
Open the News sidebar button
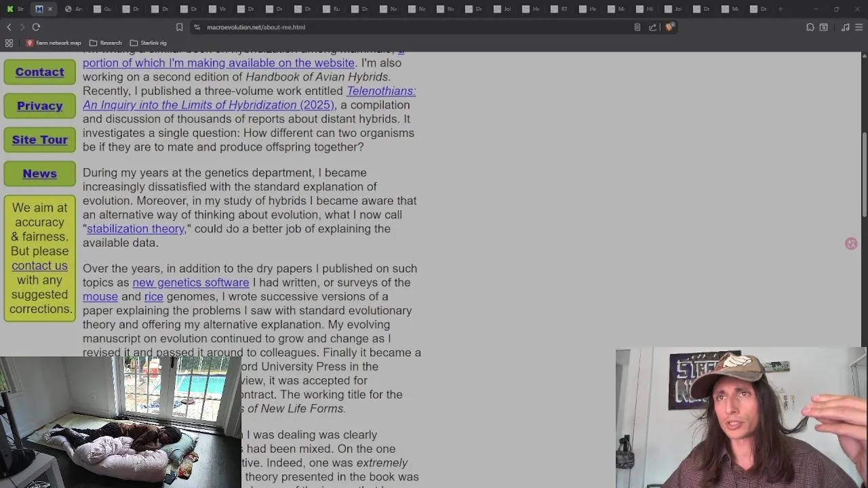tap(39, 174)
